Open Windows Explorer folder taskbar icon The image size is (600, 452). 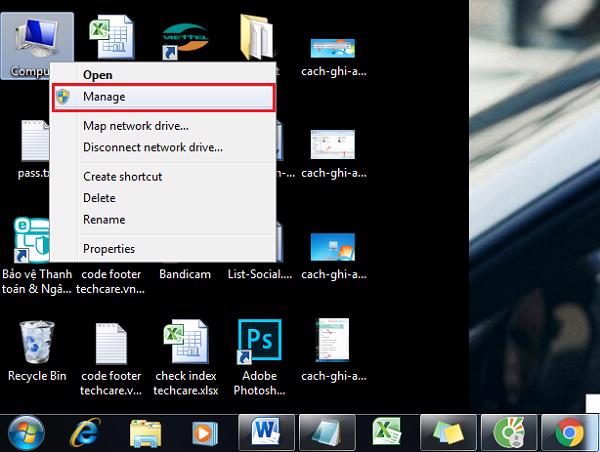(x=147, y=431)
